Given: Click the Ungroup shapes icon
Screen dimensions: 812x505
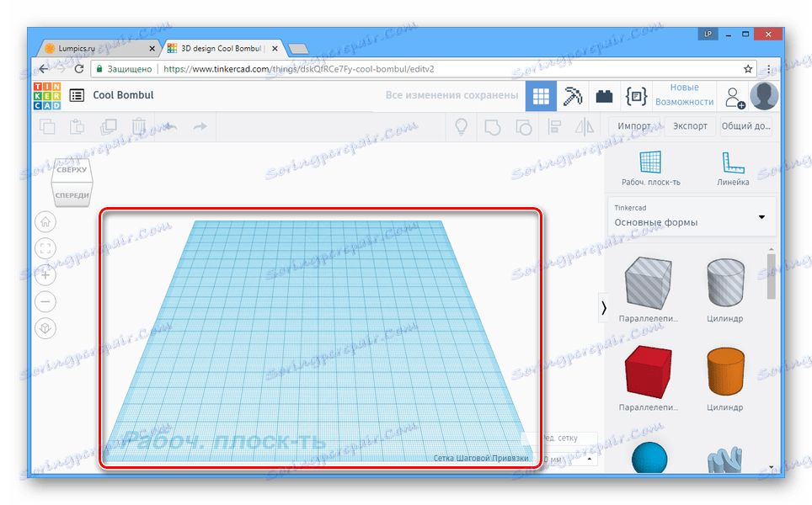Looking at the screenshot, I should [x=524, y=127].
